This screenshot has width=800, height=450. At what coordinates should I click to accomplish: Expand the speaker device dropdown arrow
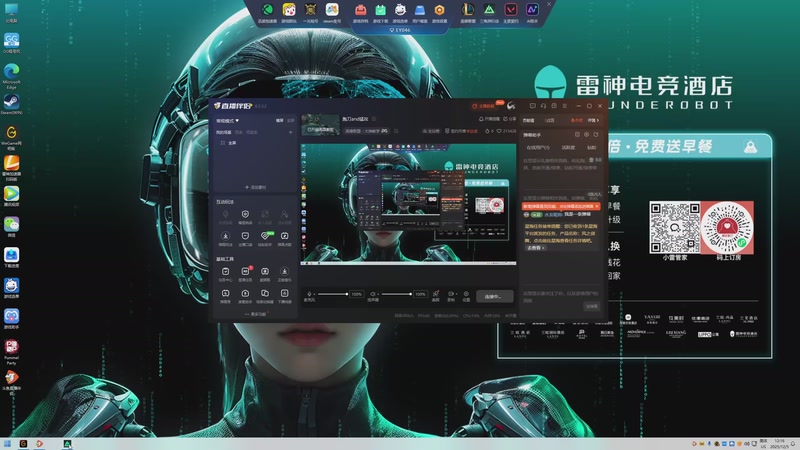[x=378, y=294]
